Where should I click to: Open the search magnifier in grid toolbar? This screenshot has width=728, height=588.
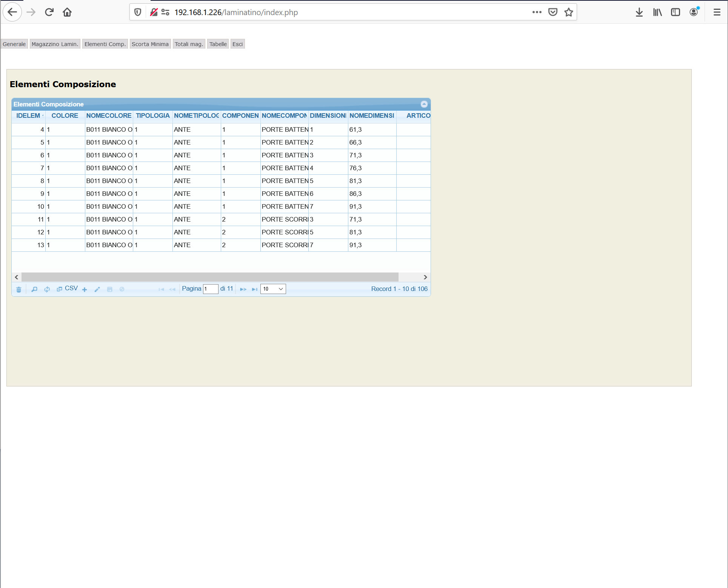[34, 289]
